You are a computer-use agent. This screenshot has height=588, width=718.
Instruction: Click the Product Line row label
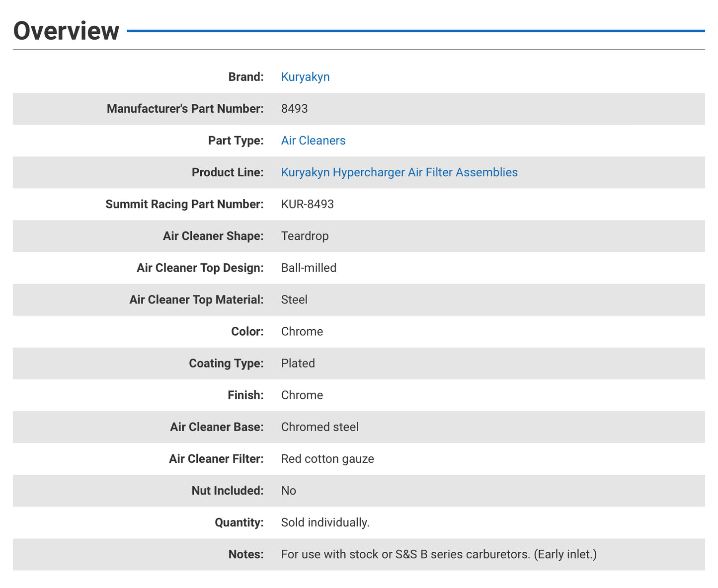(228, 172)
